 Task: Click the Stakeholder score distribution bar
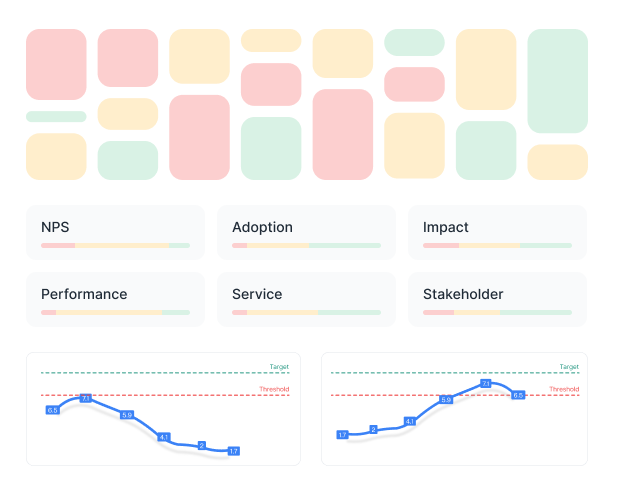497,312
